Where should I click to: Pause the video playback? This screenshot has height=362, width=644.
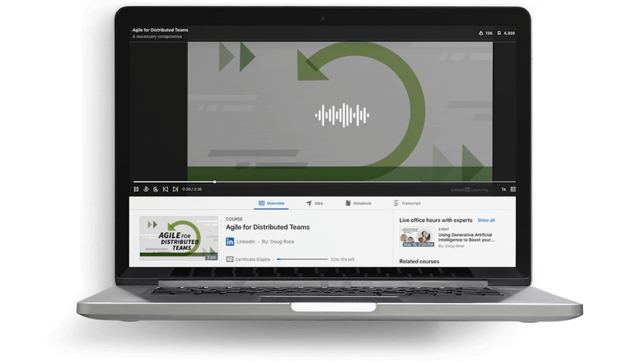tap(136, 189)
